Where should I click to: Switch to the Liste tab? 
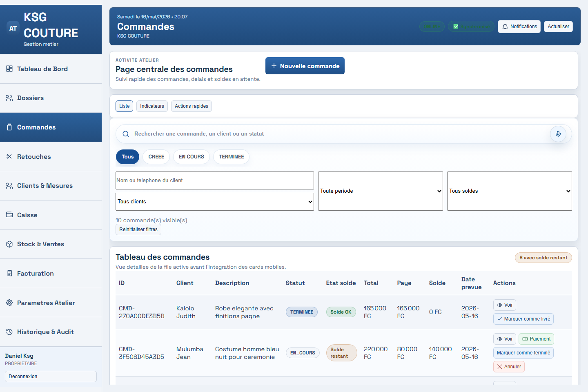coord(125,106)
